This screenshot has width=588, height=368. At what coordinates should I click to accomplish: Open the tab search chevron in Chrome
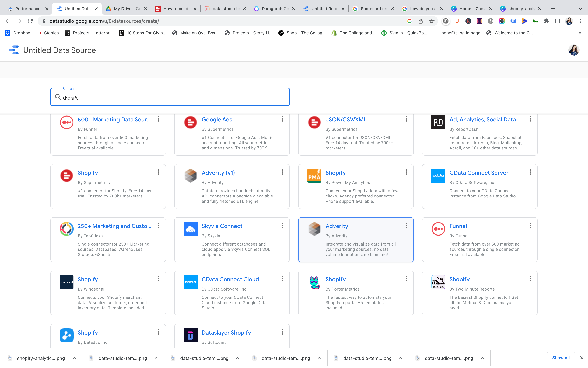pyautogui.click(x=580, y=9)
